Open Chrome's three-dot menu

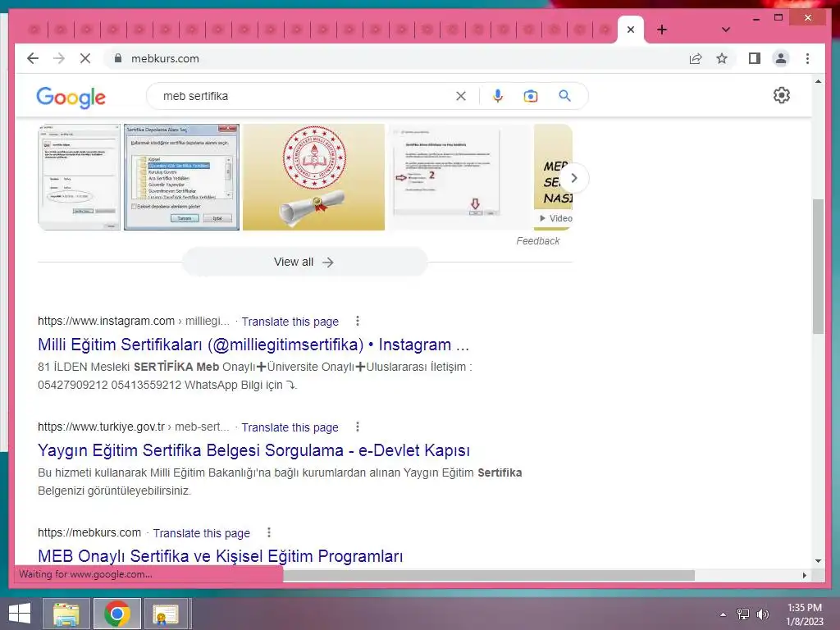tap(807, 58)
